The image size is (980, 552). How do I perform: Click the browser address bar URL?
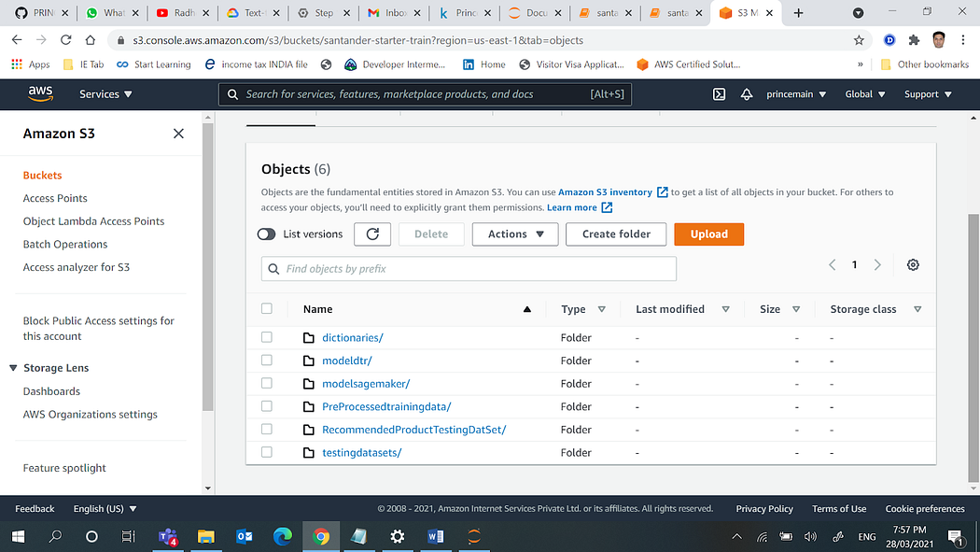point(357,40)
